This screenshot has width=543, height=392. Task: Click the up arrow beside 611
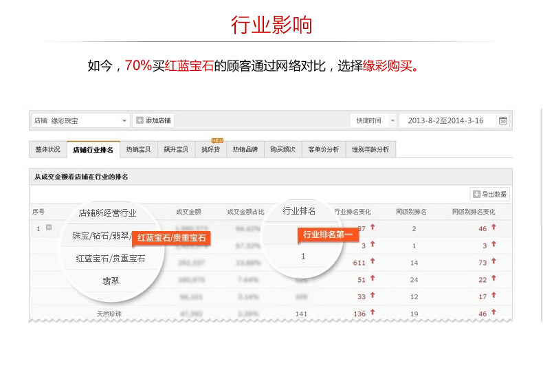(373, 261)
